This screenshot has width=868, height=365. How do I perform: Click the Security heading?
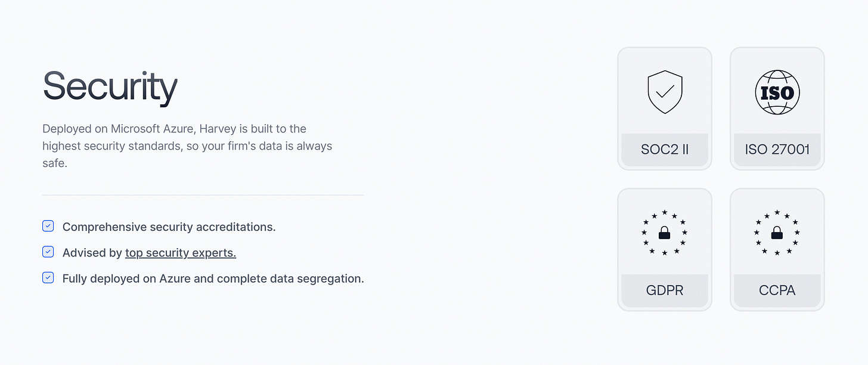110,87
